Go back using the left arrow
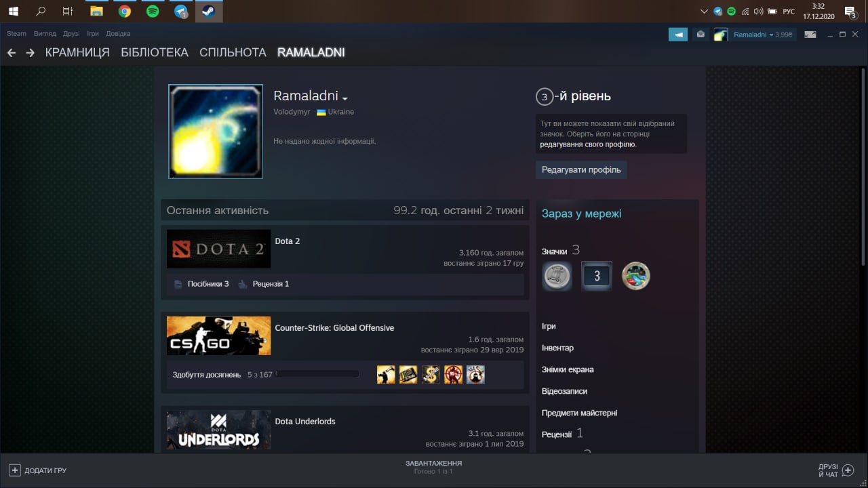 (12, 53)
